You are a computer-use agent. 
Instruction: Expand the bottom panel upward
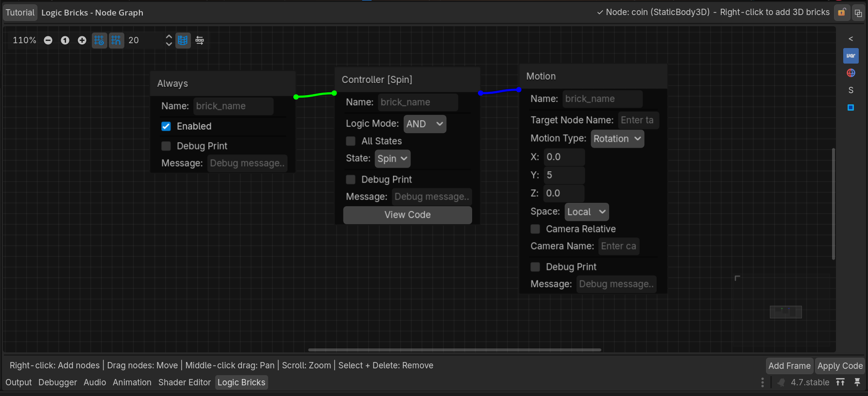point(840,382)
